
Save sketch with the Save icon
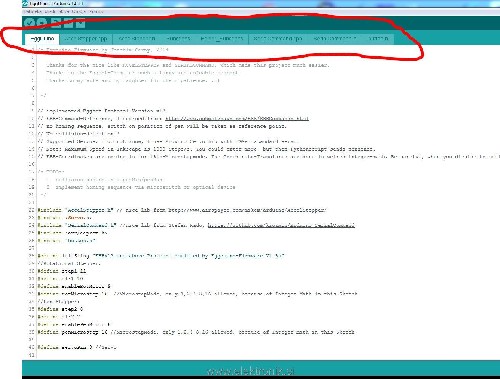tap(81, 23)
